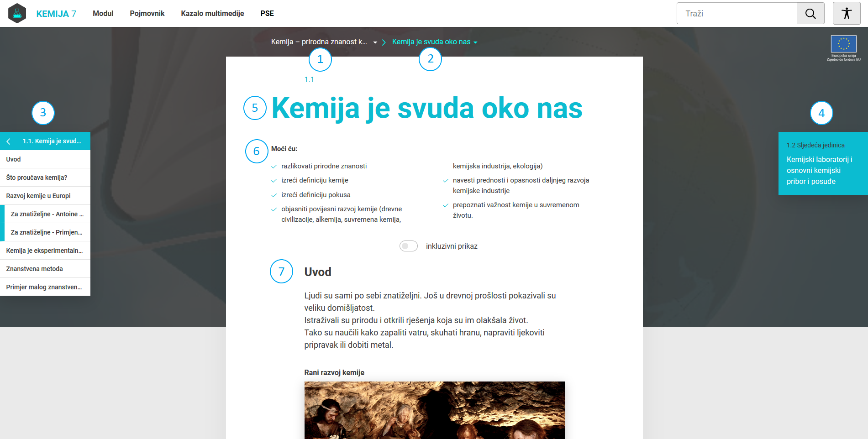Toggle the inkluzivni prikaz switch
The image size is (868, 439).
coord(409,246)
